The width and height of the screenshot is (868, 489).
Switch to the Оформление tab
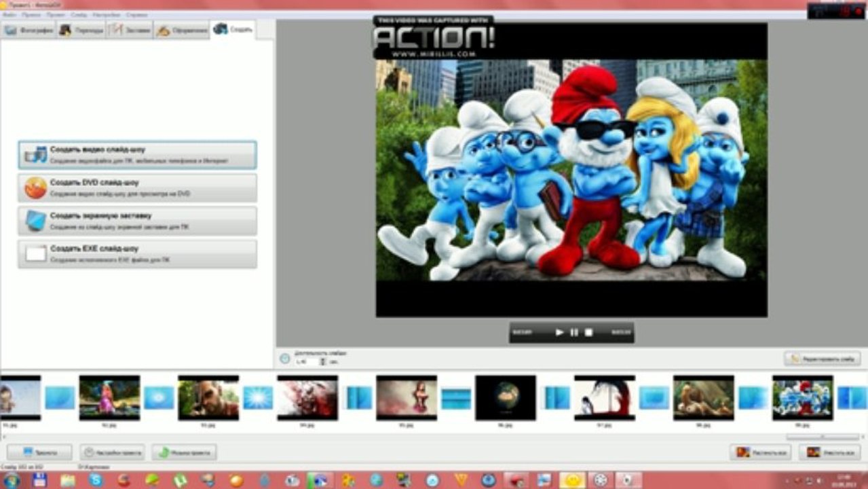[181, 31]
